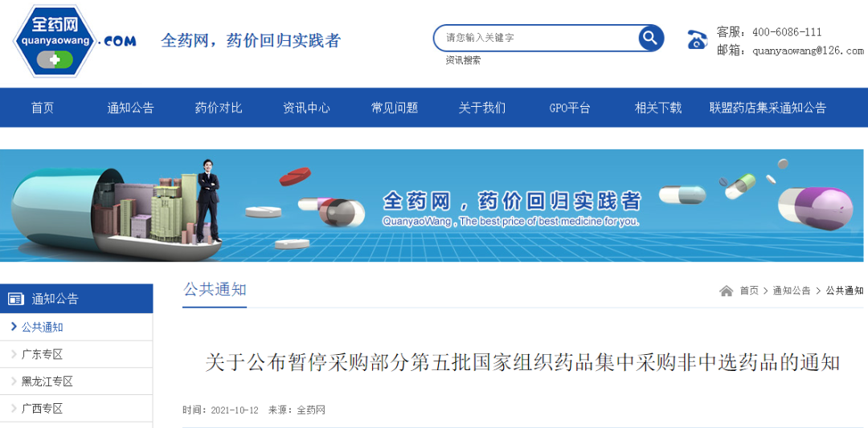Open 药价对比 in the navigation bar

[x=218, y=108]
